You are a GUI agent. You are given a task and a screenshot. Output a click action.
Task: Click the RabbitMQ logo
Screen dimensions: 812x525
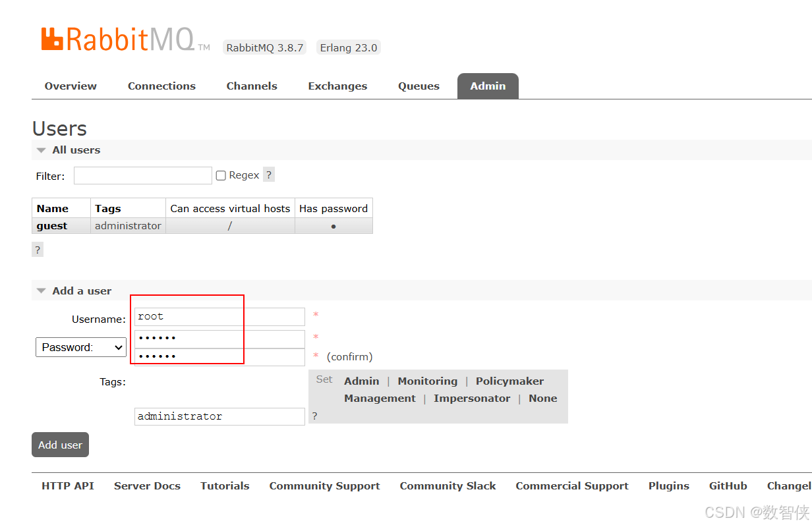pyautogui.click(x=125, y=39)
